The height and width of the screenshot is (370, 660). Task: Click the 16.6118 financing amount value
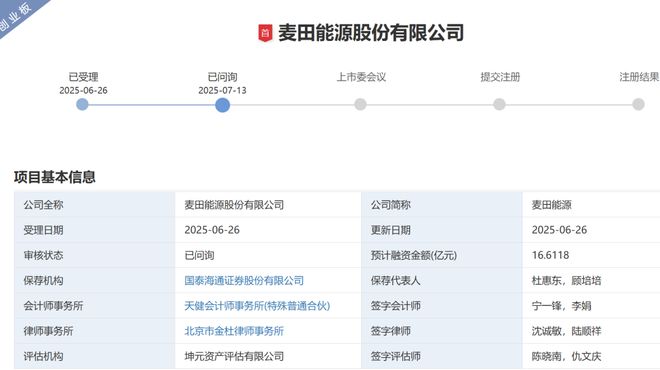click(x=550, y=255)
